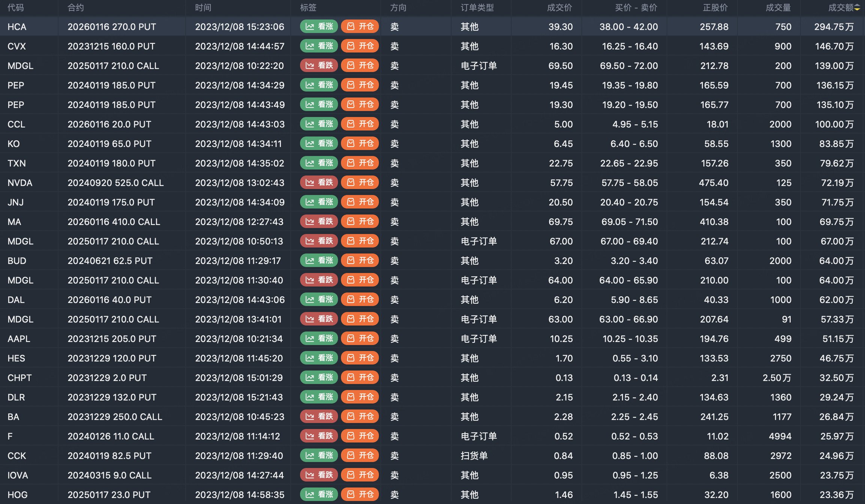Open the AAPL ticker symbol
The height and width of the screenshot is (504, 865).
(x=19, y=339)
